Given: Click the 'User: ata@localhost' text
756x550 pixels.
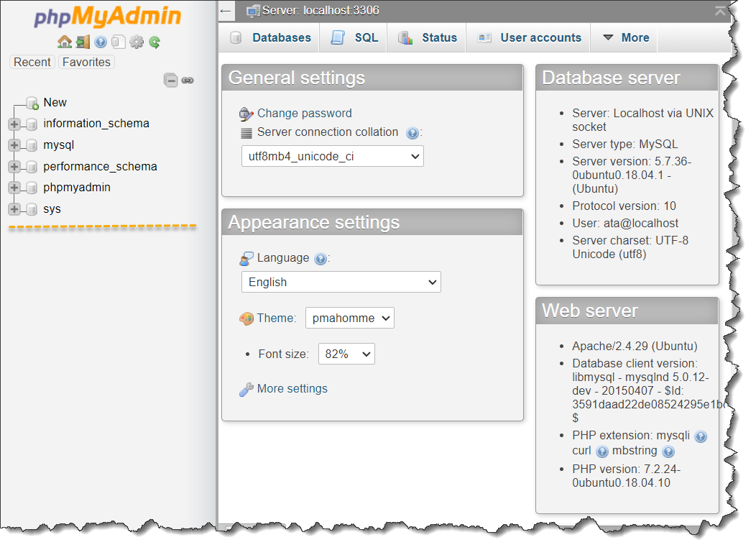Looking at the screenshot, I should click(x=625, y=224).
